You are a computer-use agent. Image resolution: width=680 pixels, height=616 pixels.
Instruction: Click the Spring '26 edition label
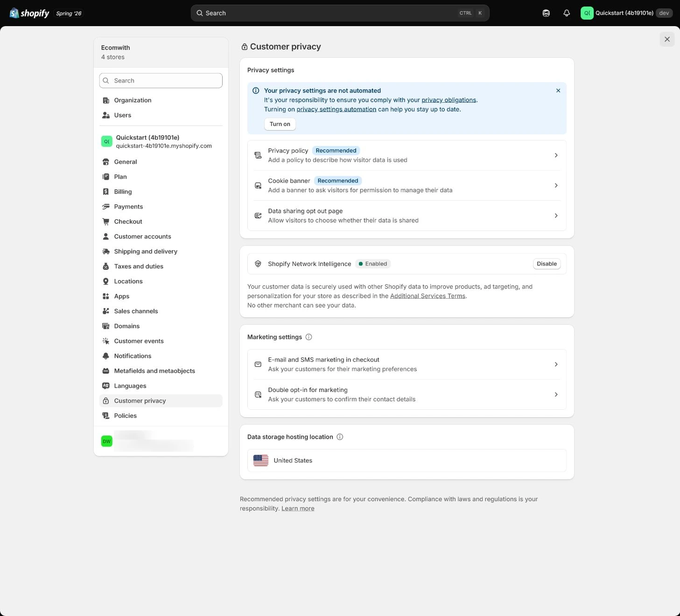click(x=69, y=14)
